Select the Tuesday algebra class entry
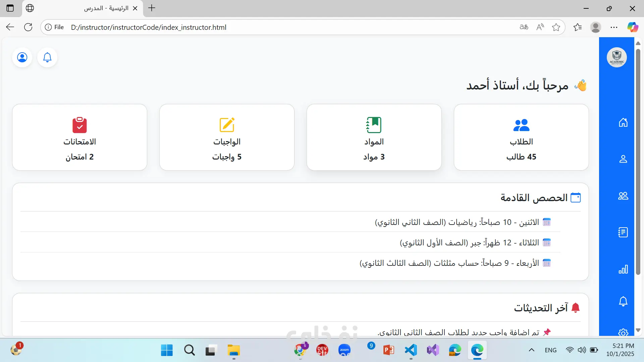 475,243
